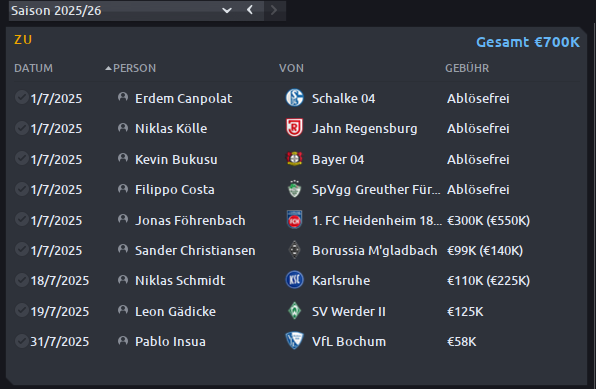Open the Borussia M'gladbach club link
The width and height of the screenshot is (596, 389).
pos(374,251)
